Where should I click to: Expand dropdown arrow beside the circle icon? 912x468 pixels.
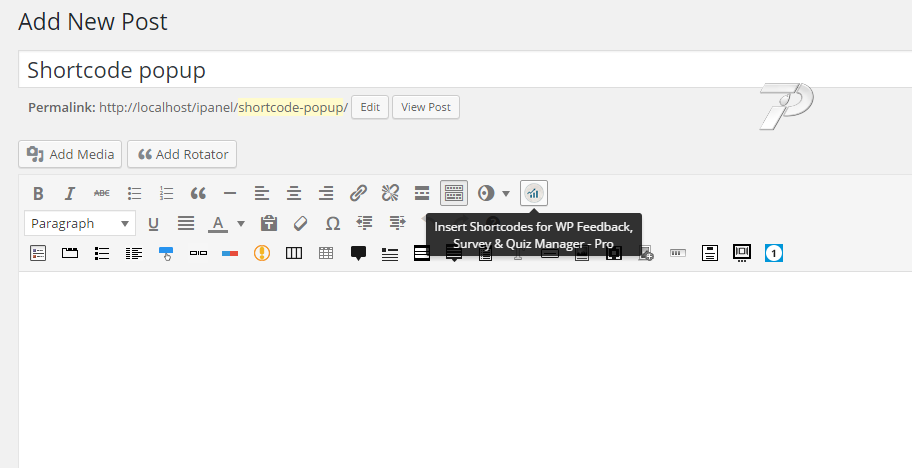coord(506,193)
